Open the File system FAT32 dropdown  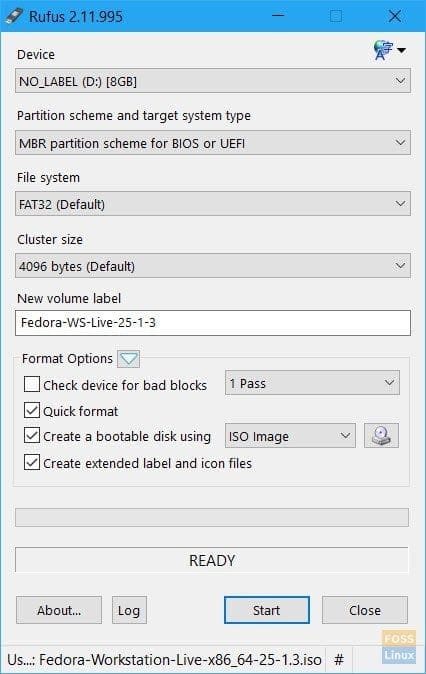click(x=213, y=204)
